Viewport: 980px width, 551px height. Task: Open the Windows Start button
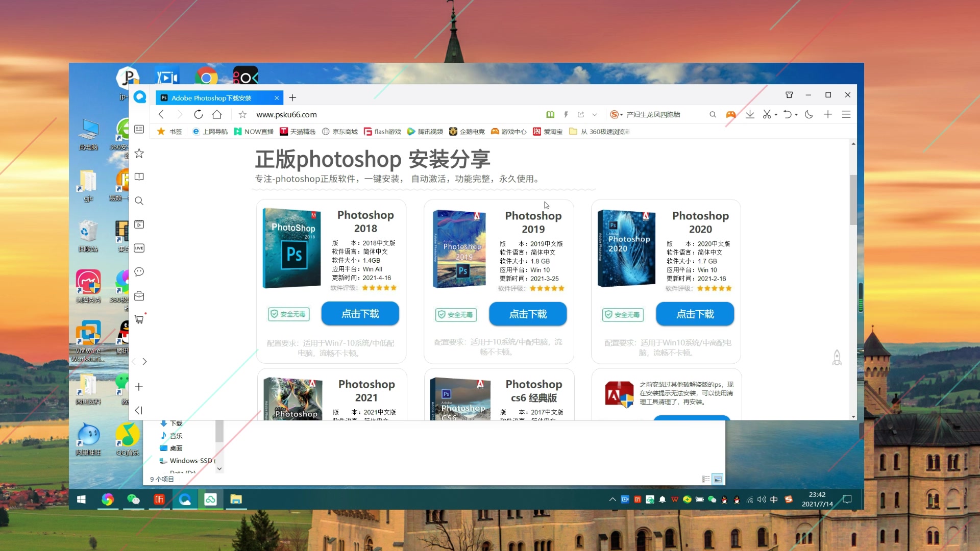click(81, 499)
